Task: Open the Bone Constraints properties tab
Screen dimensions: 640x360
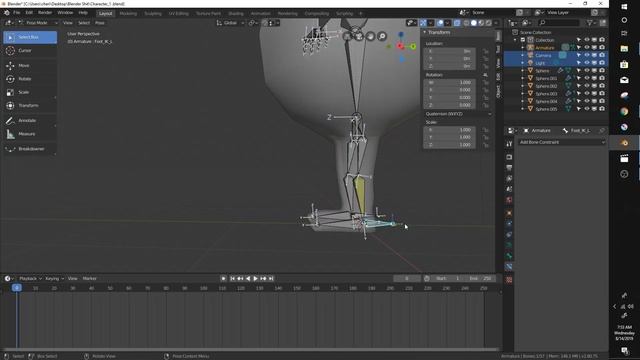Action: (509, 267)
